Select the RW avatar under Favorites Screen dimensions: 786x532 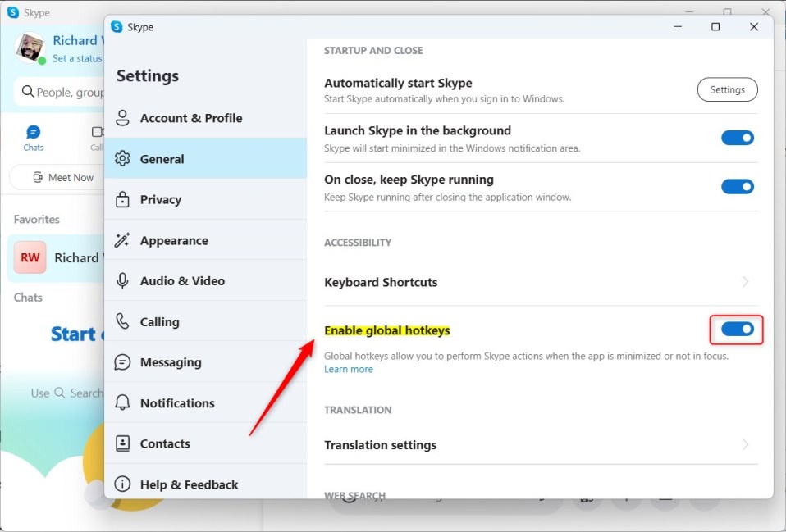point(30,257)
